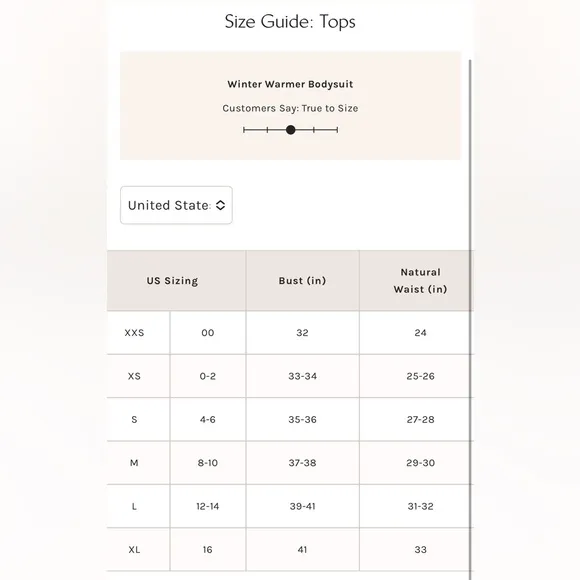
Task: Click the 27-28 natural waist cell
Action: click(421, 419)
